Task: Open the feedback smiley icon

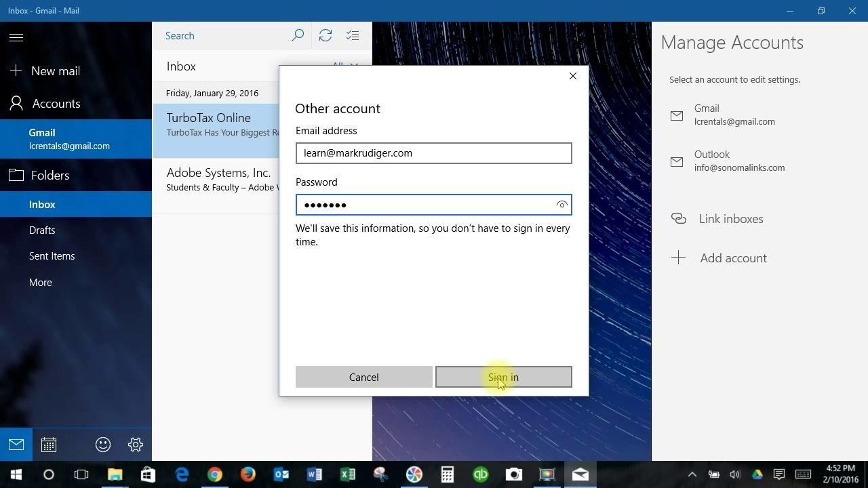Action: (x=103, y=445)
